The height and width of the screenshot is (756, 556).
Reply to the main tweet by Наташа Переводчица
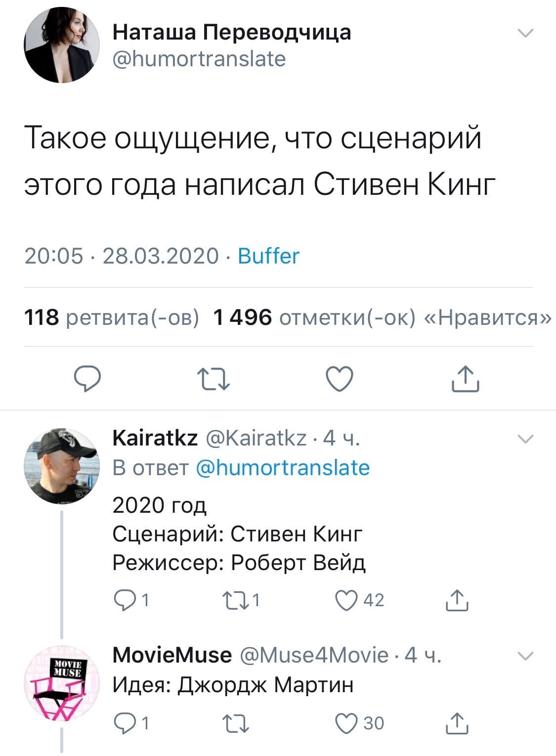pos(87,379)
